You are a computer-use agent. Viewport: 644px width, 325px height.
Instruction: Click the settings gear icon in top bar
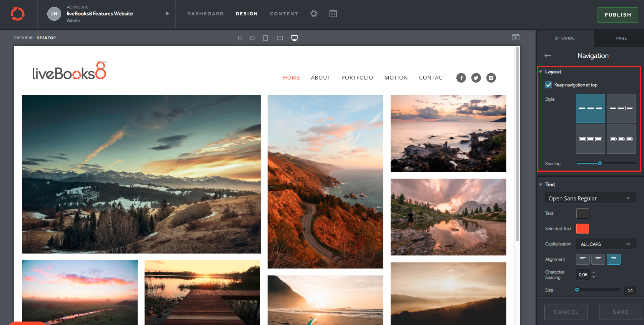314,14
